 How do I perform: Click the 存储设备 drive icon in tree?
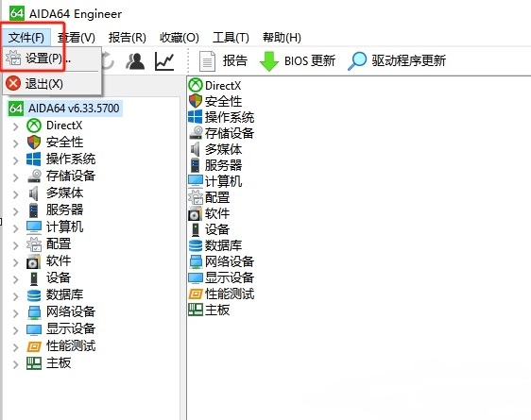click(34, 176)
